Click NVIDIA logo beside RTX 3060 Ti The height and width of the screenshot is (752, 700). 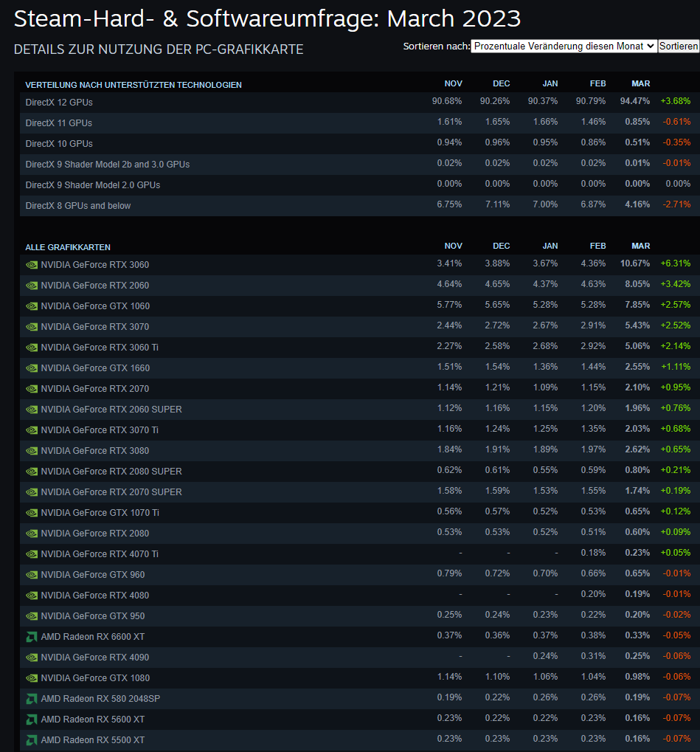click(32, 348)
